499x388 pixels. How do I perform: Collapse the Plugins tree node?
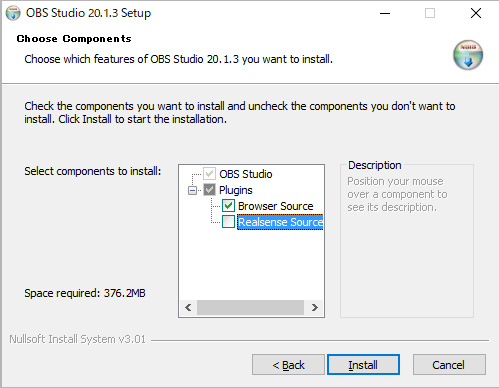point(192,190)
